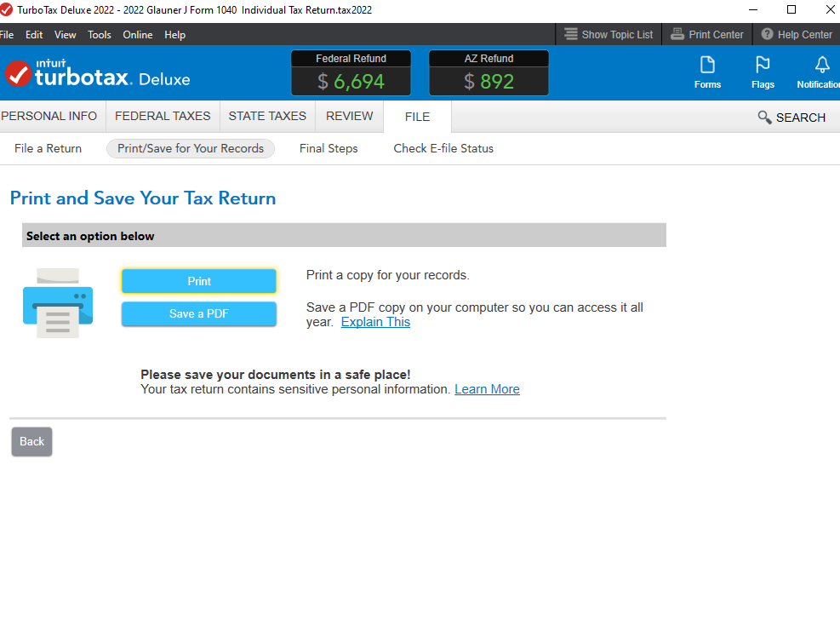Image resolution: width=840 pixels, height=643 pixels.
Task: Switch to the Review tab
Action: tap(349, 116)
